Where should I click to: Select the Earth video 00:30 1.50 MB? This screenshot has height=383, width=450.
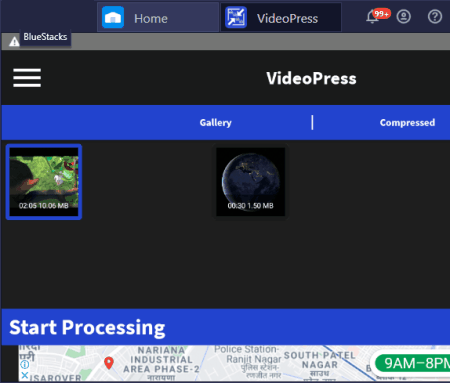pyautogui.click(x=250, y=182)
